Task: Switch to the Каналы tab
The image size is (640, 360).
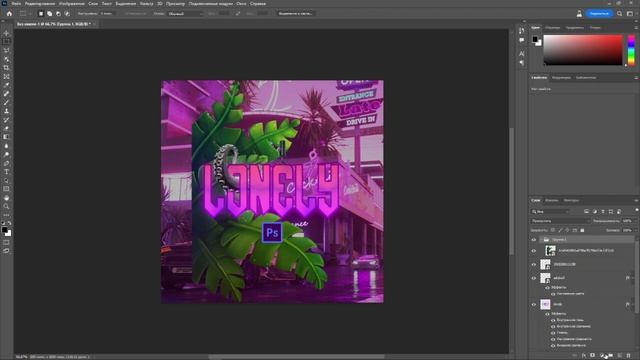Action: [551, 200]
